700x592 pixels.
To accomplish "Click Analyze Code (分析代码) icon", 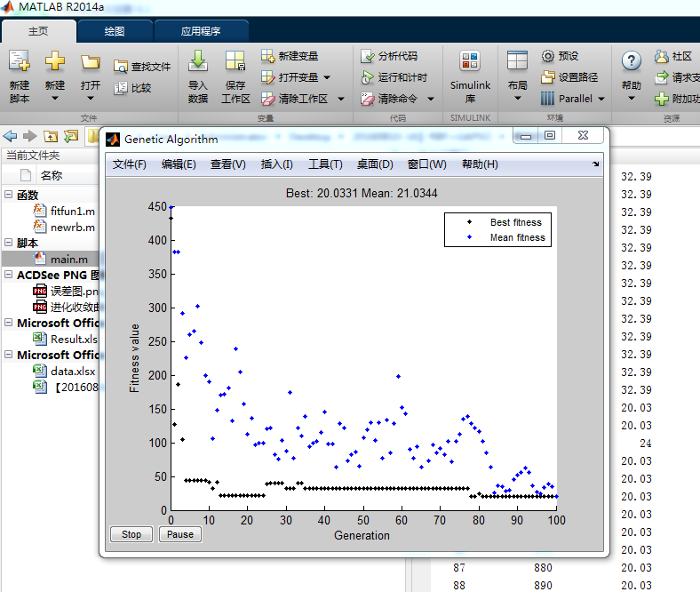I will point(368,56).
